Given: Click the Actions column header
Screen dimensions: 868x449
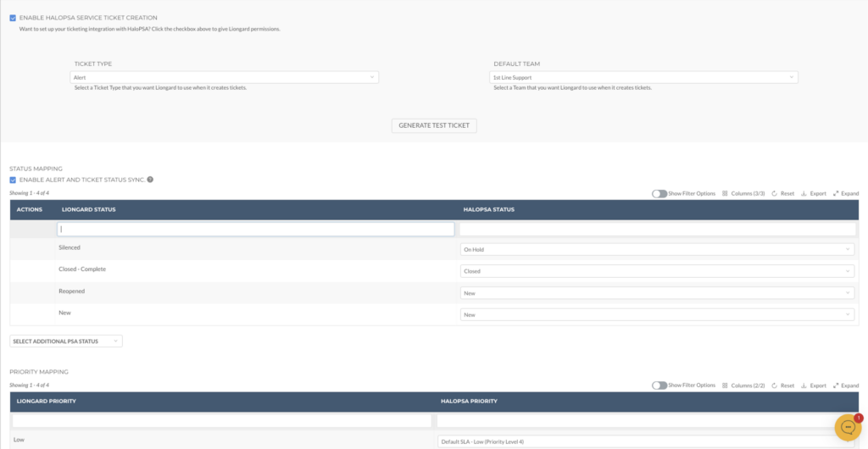Looking at the screenshot, I should (x=30, y=209).
